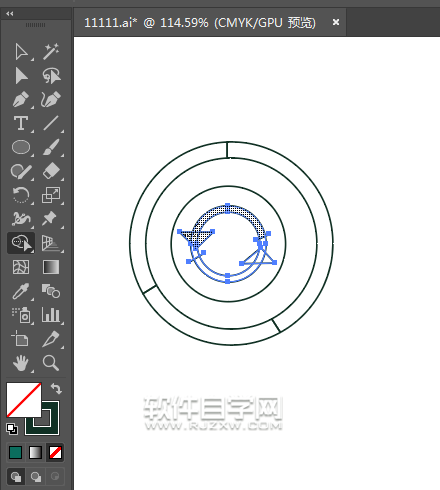Close the 11111.ai document tab

[336, 22]
